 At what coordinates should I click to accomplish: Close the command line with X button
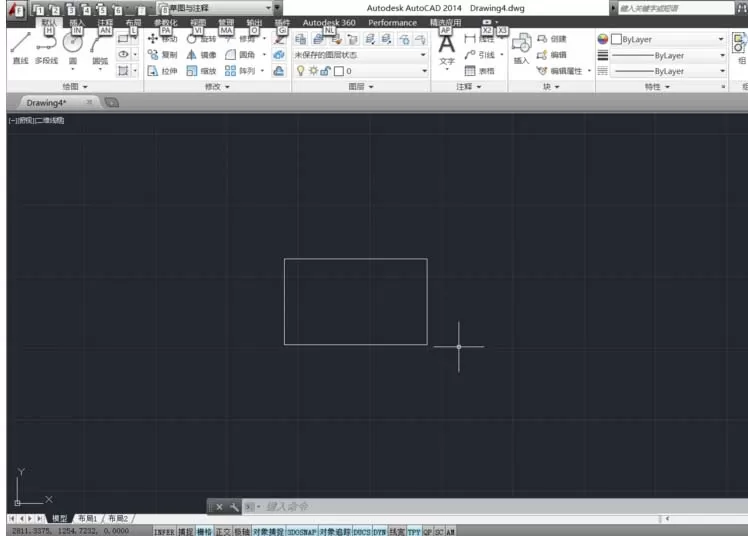tap(219, 507)
